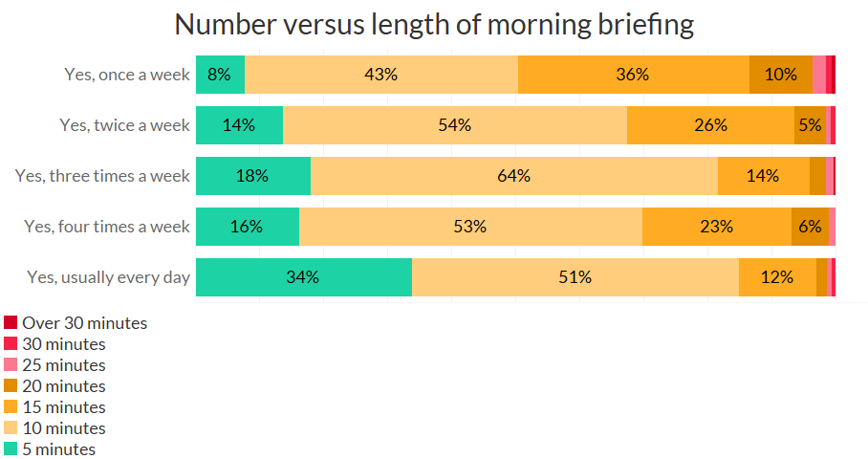
Task: Click the 10 minutes legend color square
Action: (x=11, y=428)
